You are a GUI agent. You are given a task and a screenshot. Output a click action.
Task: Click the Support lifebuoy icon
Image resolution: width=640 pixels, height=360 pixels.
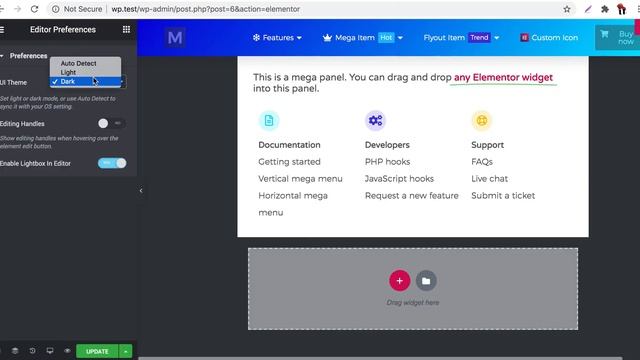click(x=482, y=120)
